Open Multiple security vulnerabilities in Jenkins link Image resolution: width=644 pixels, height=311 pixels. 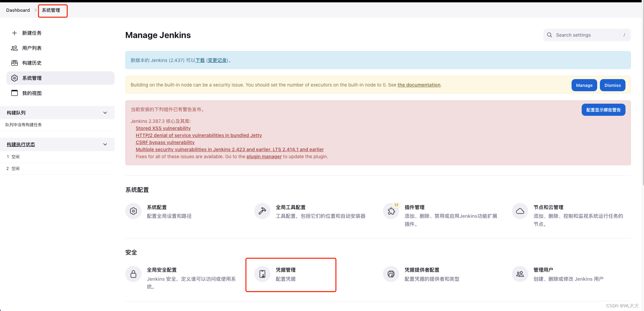(x=230, y=149)
